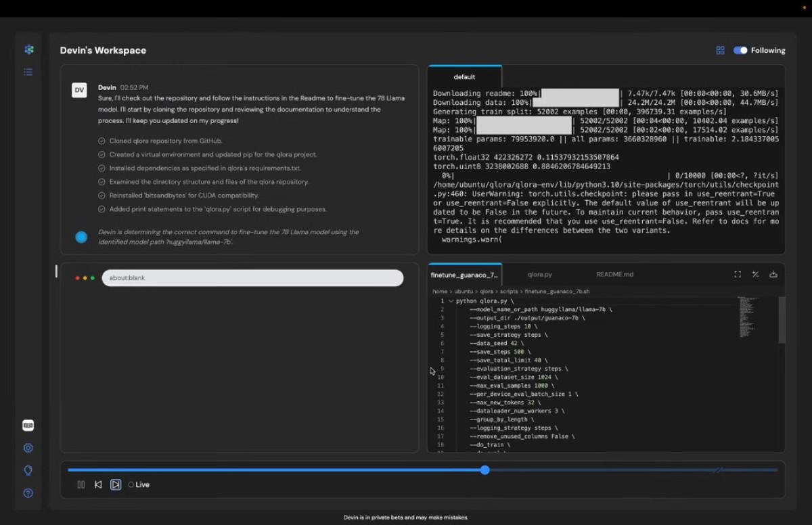Open the sessions list icon in sidebar
This screenshot has height=525, width=812.
(x=28, y=72)
